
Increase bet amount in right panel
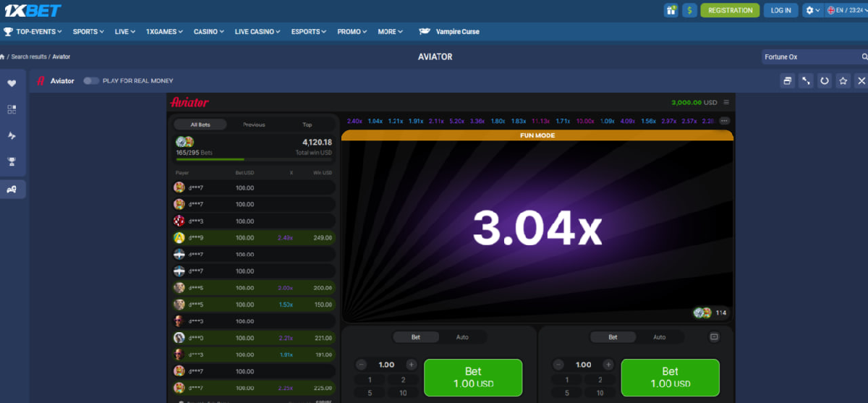pyautogui.click(x=608, y=365)
